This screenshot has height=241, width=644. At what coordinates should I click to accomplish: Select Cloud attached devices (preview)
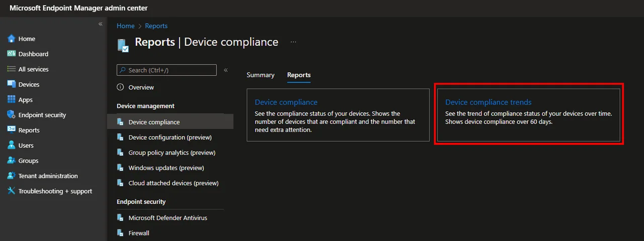(173, 183)
